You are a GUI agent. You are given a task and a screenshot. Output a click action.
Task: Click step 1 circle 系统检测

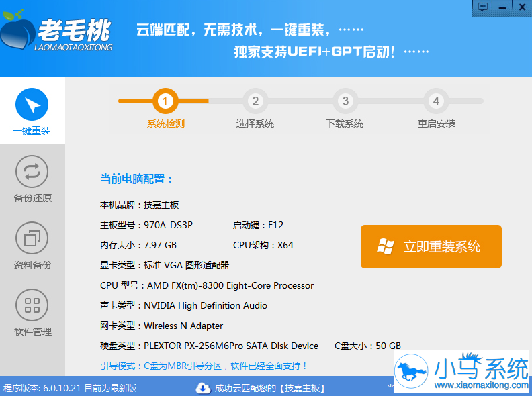coord(165,101)
